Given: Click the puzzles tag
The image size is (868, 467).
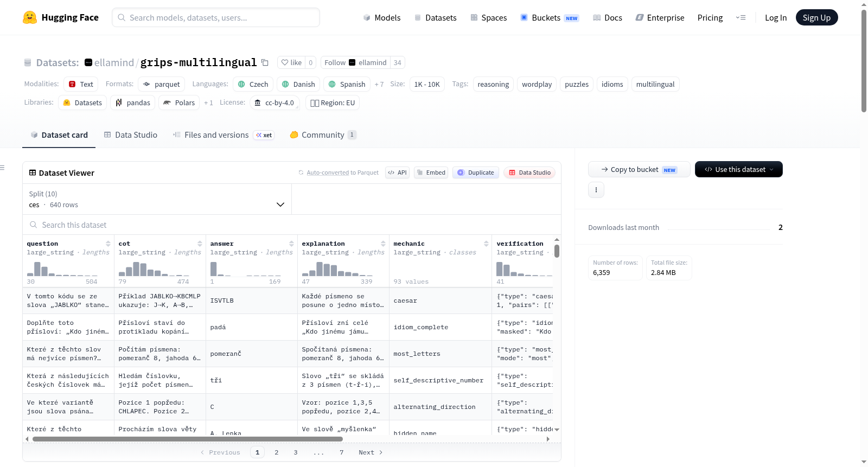Looking at the screenshot, I should tap(577, 84).
